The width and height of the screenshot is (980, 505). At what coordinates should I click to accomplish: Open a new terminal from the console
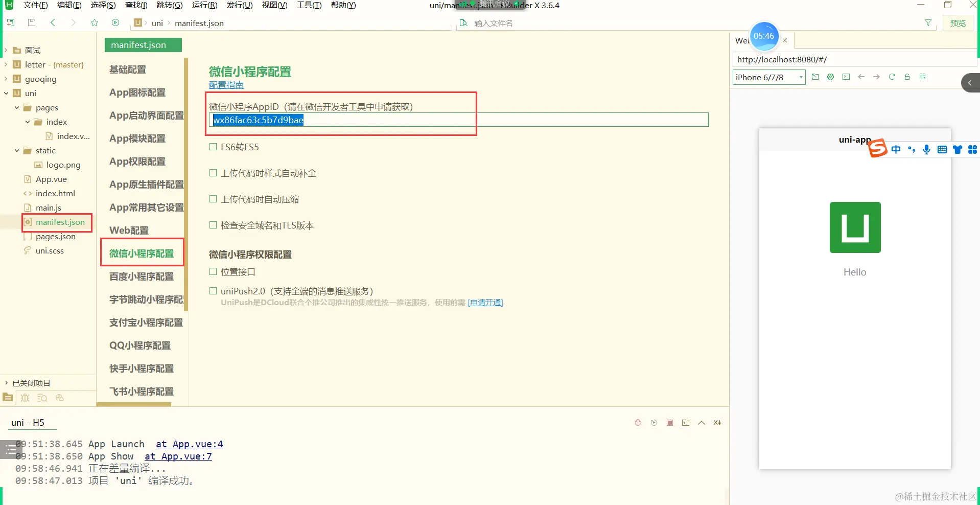(x=686, y=423)
